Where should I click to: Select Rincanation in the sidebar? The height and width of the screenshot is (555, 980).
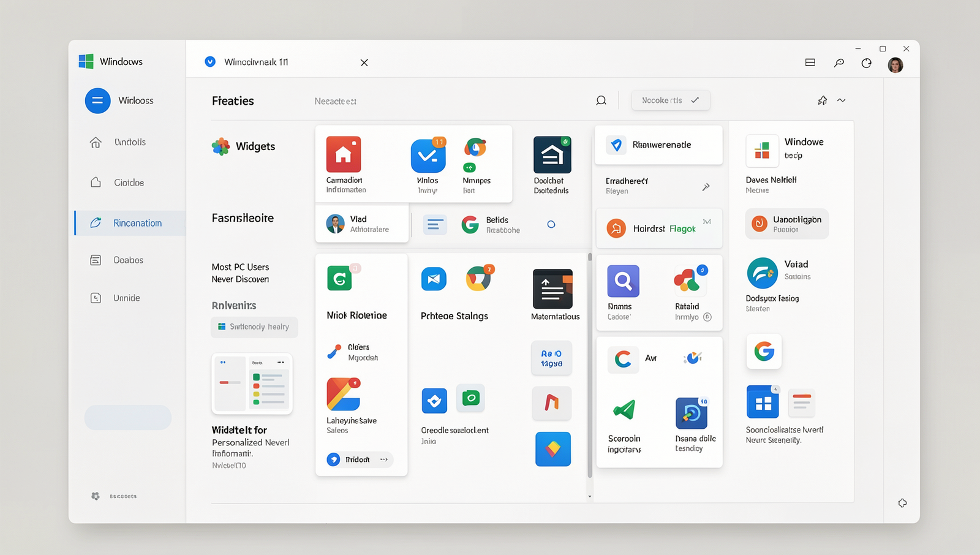pos(130,223)
